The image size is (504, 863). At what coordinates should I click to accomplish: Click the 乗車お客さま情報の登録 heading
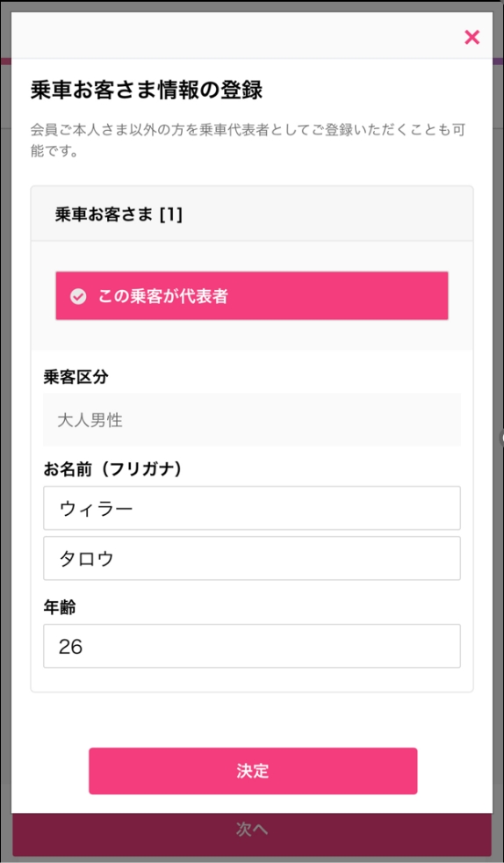pos(147,91)
